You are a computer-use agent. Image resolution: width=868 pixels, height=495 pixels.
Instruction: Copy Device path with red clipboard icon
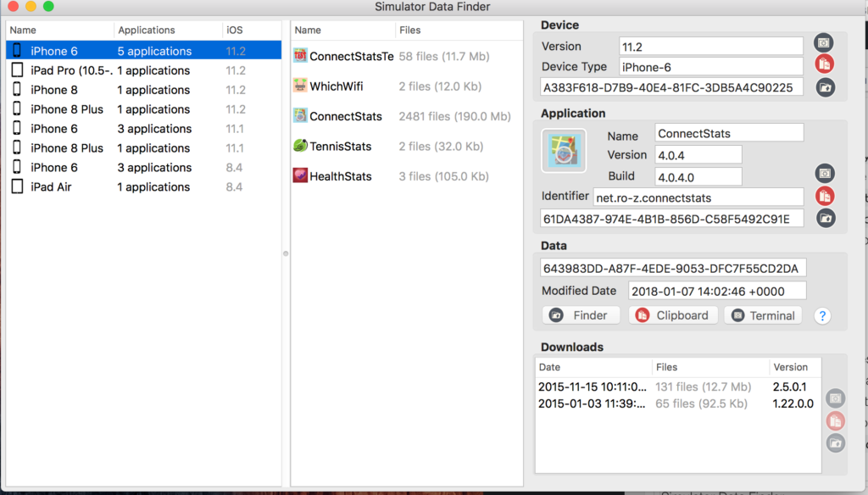[824, 64]
